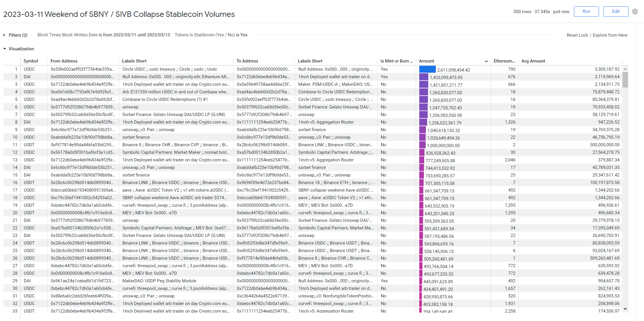Select avg amount 70,933,458.02
The height and width of the screenshot is (321, 644).
606,107
